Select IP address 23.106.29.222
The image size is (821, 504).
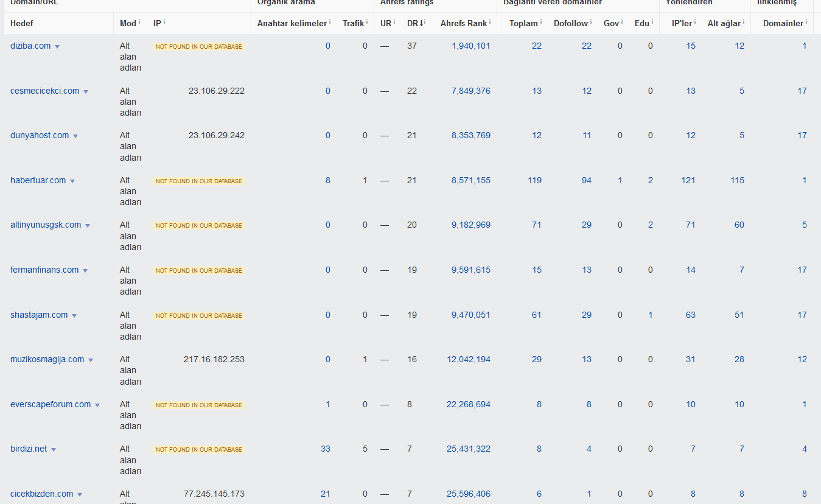217,91
